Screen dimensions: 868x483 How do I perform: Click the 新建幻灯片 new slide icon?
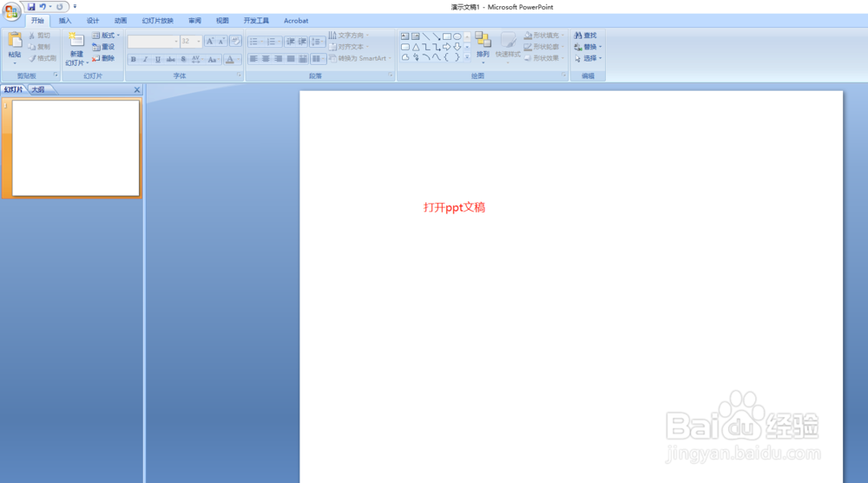[x=76, y=40]
